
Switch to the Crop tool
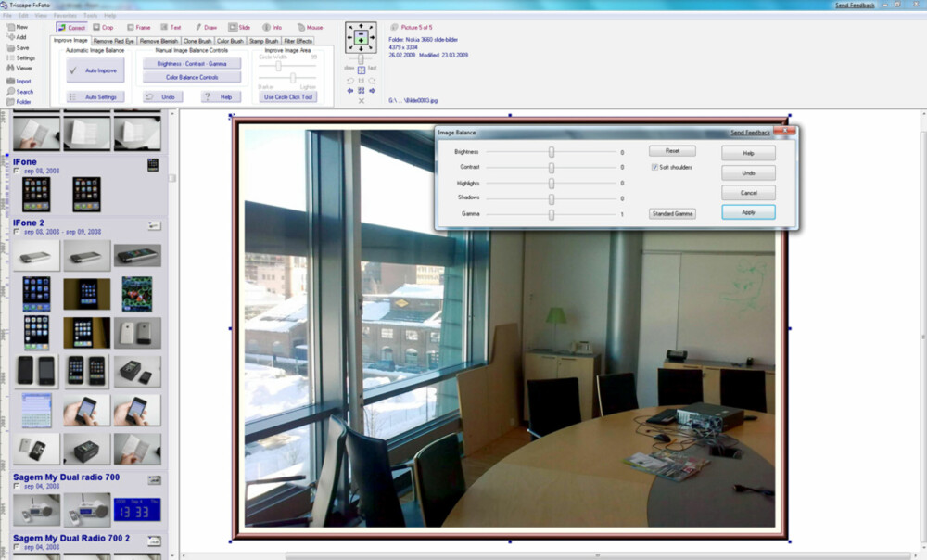click(x=103, y=27)
